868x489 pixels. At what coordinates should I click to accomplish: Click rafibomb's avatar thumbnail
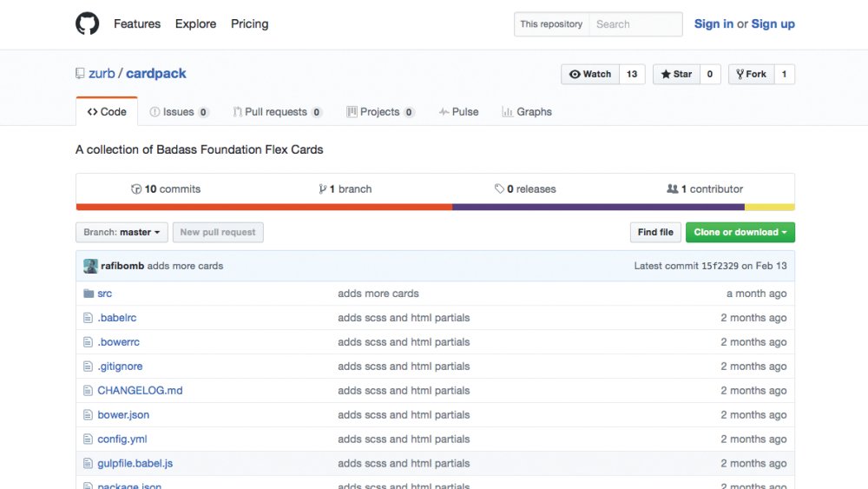click(91, 266)
